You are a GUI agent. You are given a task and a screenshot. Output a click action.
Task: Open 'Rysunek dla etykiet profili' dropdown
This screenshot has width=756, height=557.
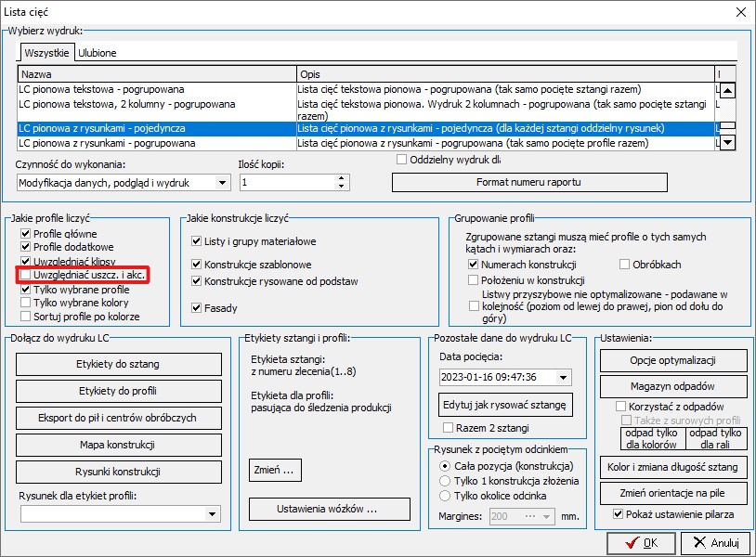pyautogui.click(x=213, y=512)
